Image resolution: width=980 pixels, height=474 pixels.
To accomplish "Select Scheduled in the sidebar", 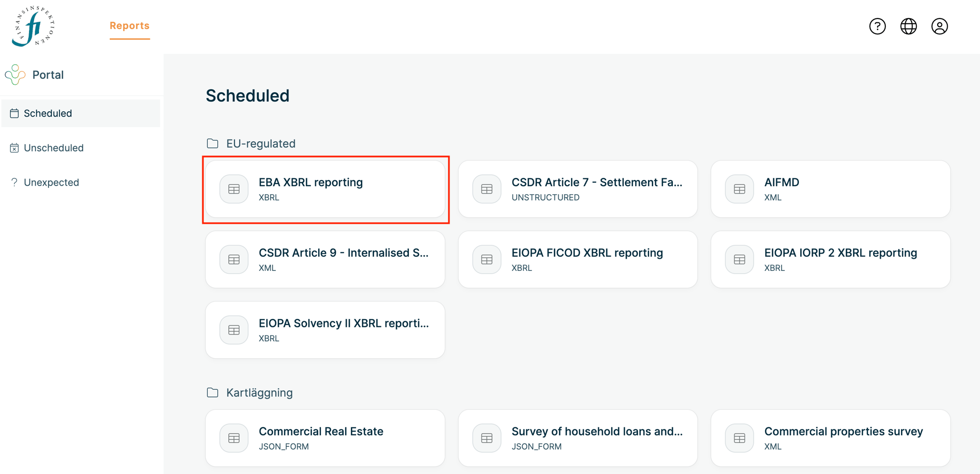I will tap(48, 113).
